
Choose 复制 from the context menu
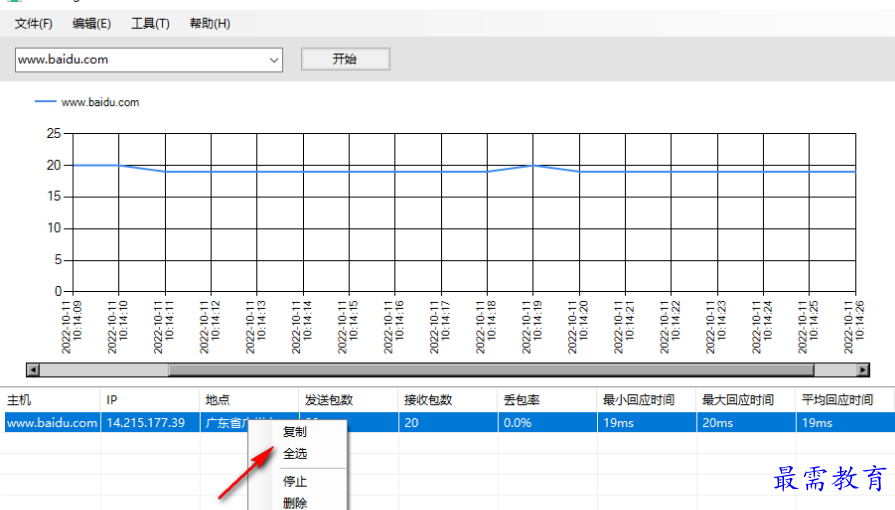coord(295,432)
